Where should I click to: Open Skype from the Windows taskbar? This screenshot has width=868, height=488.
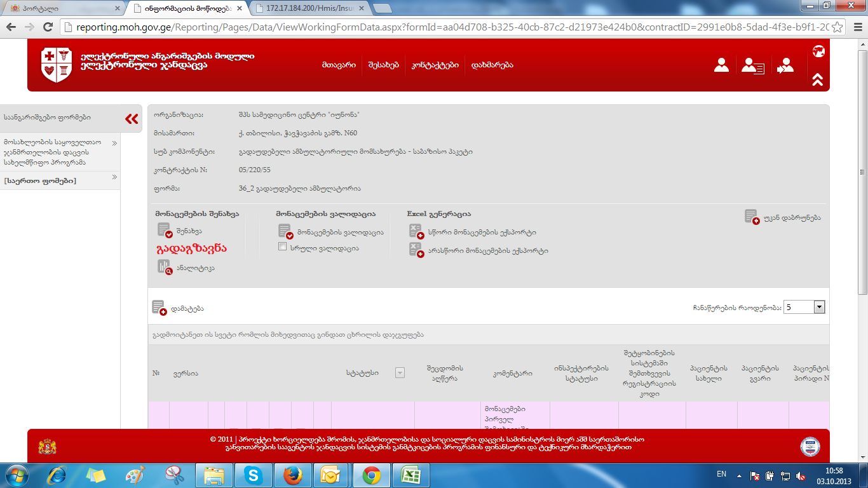coord(253,475)
